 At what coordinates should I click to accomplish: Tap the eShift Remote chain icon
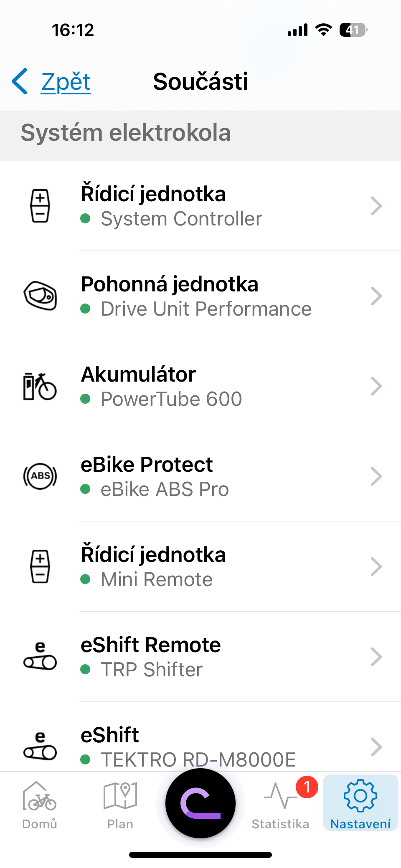point(40,656)
